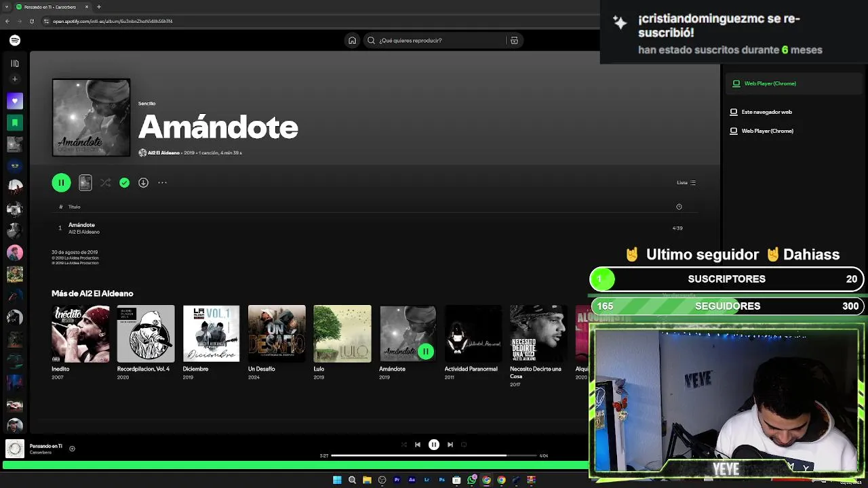Pause with the white player bar button

click(434, 445)
